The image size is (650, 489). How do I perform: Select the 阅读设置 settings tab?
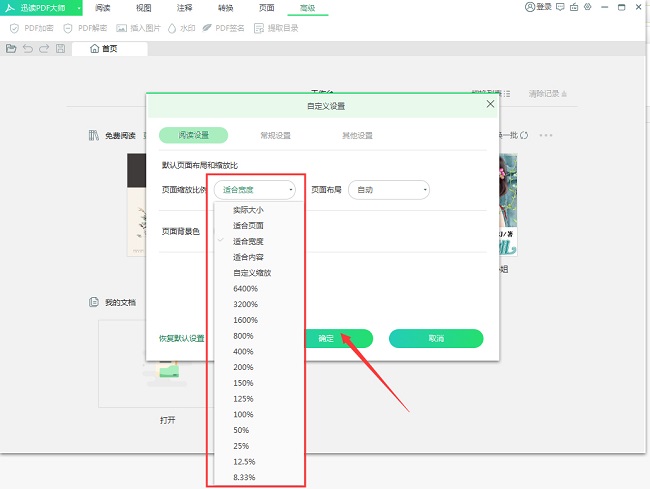(x=194, y=135)
